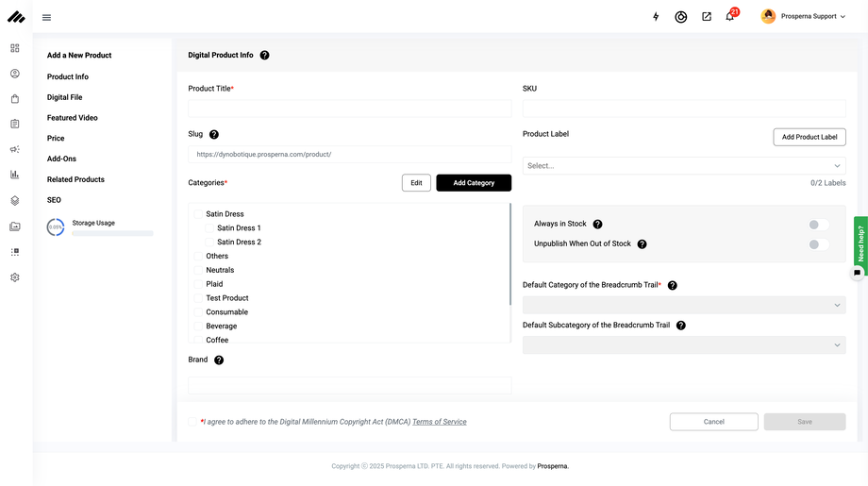The width and height of the screenshot is (868, 486).
Task: Open the Prosperna Support account menu
Action: point(804,17)
